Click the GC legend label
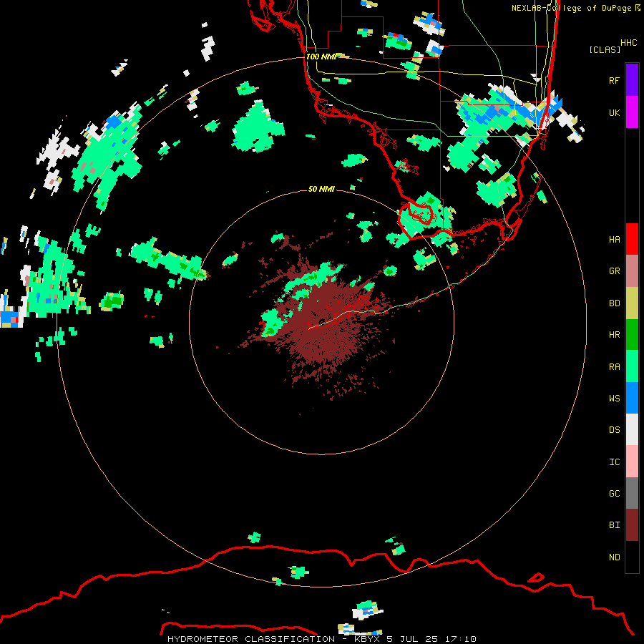The image size is (644, 644). [614, 493]
